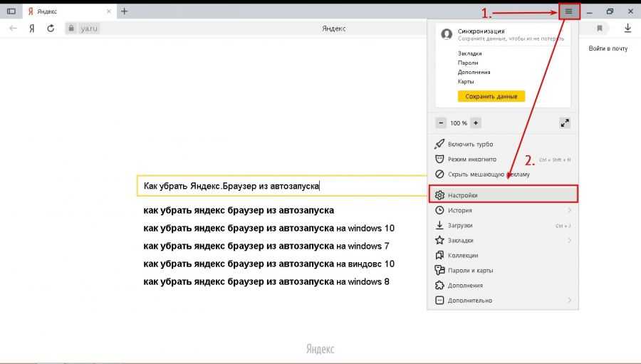
Task: Click Закладки in the sync list
Action: (470, 53)
